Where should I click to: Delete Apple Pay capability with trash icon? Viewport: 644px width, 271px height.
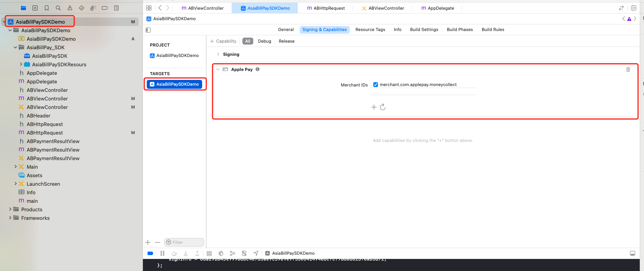pyautogui.click(x=628, y=69)
